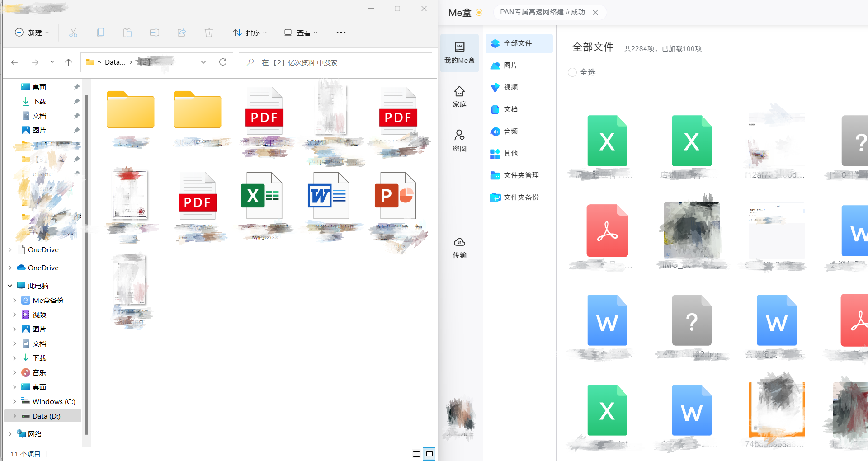The height and width of the screenshot is (461, 868).
Task: Click the Delete trash icon in Explorer
Action: pyautogui.click(x=209, y=33)
